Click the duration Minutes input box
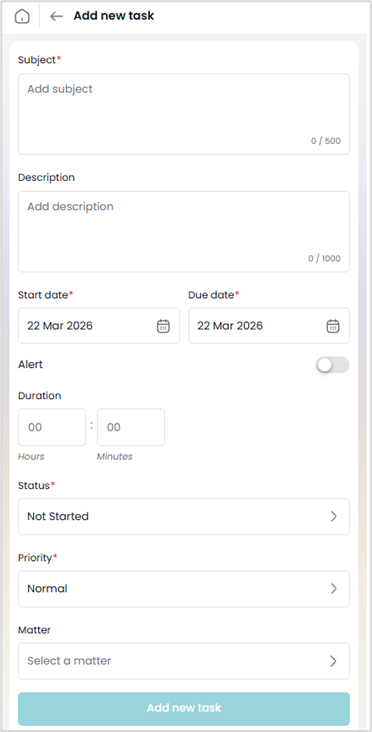Viewport: 372px width, 732px height. (131, 427)
